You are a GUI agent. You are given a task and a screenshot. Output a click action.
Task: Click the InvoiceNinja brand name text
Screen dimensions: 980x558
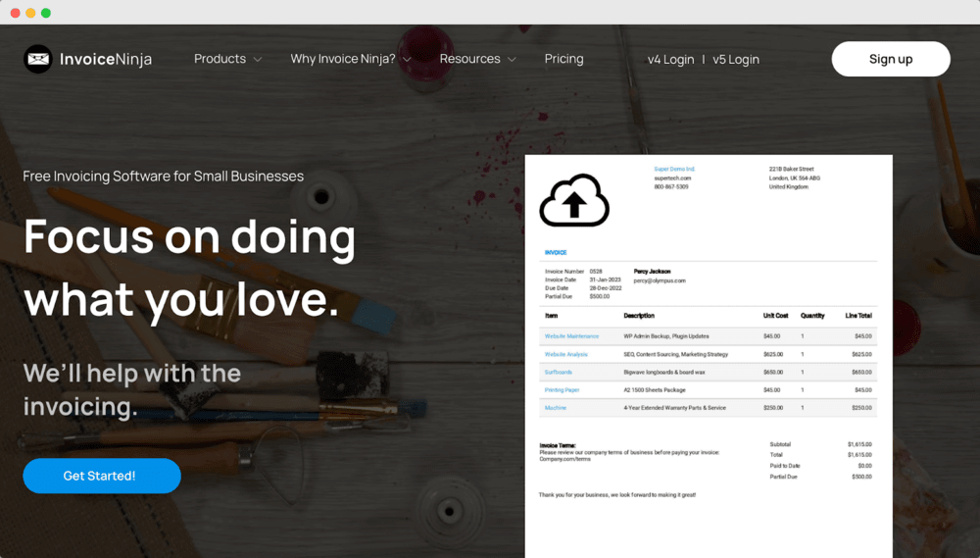pyautogui.click(x=106, y=59)
